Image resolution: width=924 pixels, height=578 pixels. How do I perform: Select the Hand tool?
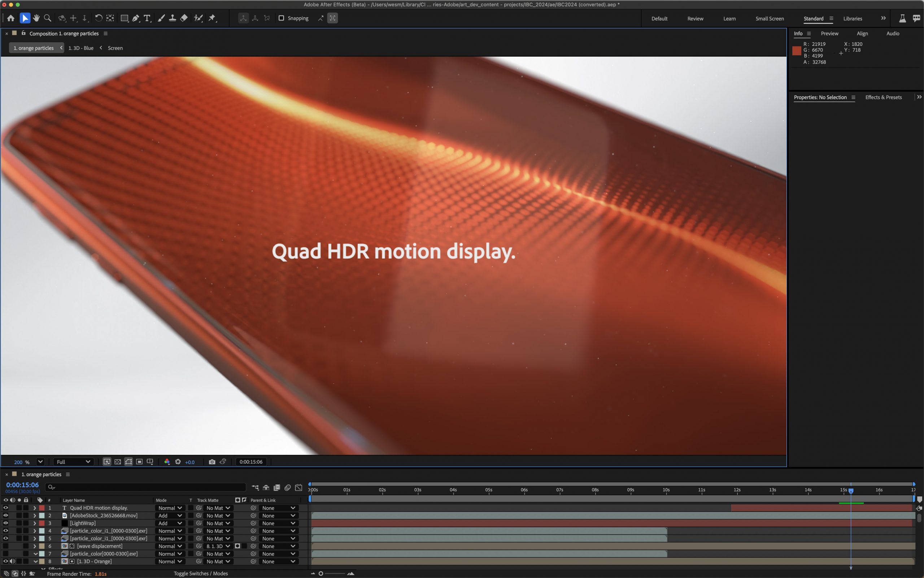[36, 18]
